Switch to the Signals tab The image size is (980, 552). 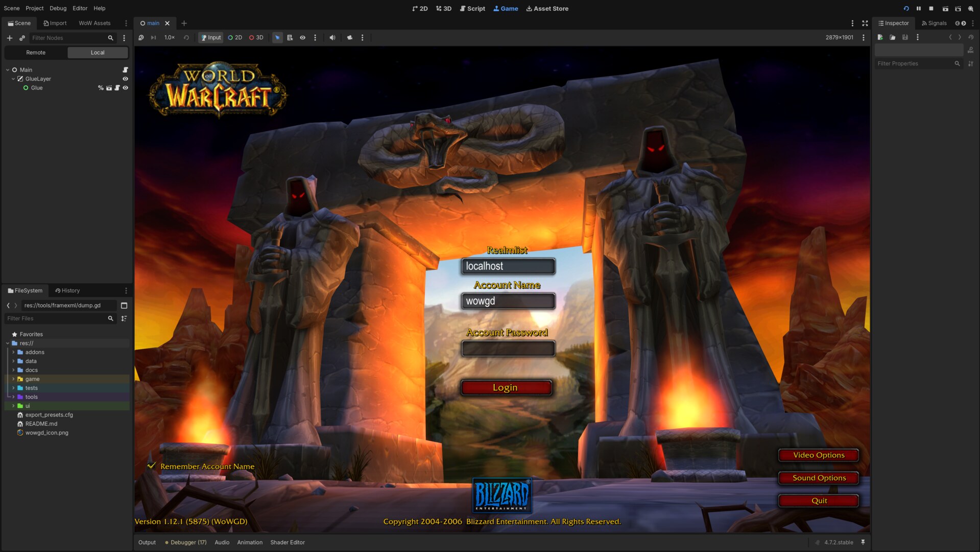[934, 23]
